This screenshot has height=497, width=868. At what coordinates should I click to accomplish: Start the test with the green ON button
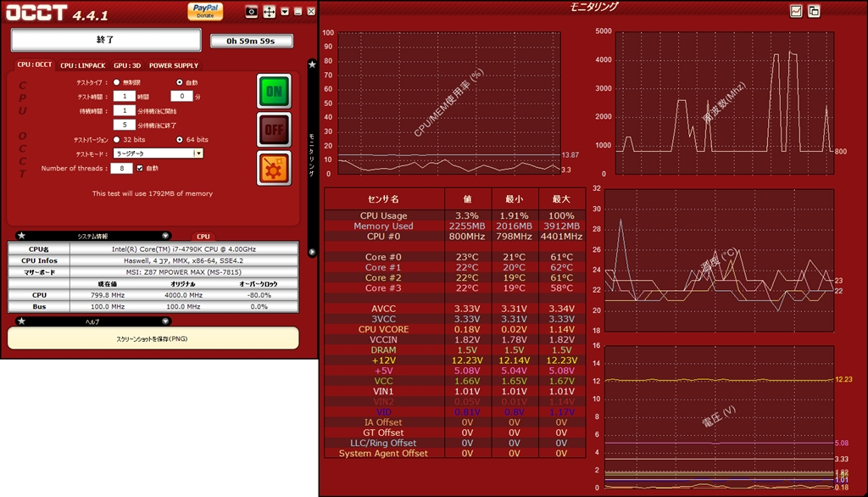point(274,92)
